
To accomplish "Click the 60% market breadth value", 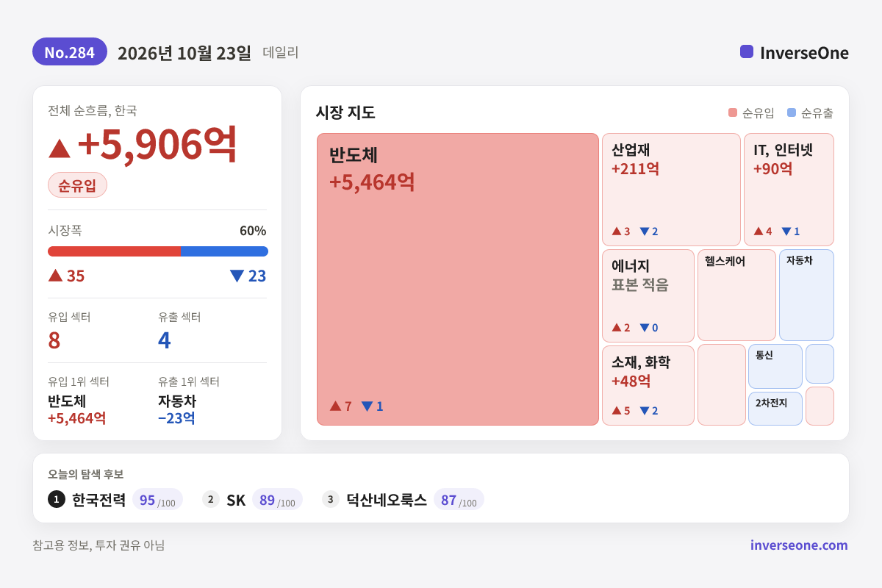I will [x=253, y=230].
